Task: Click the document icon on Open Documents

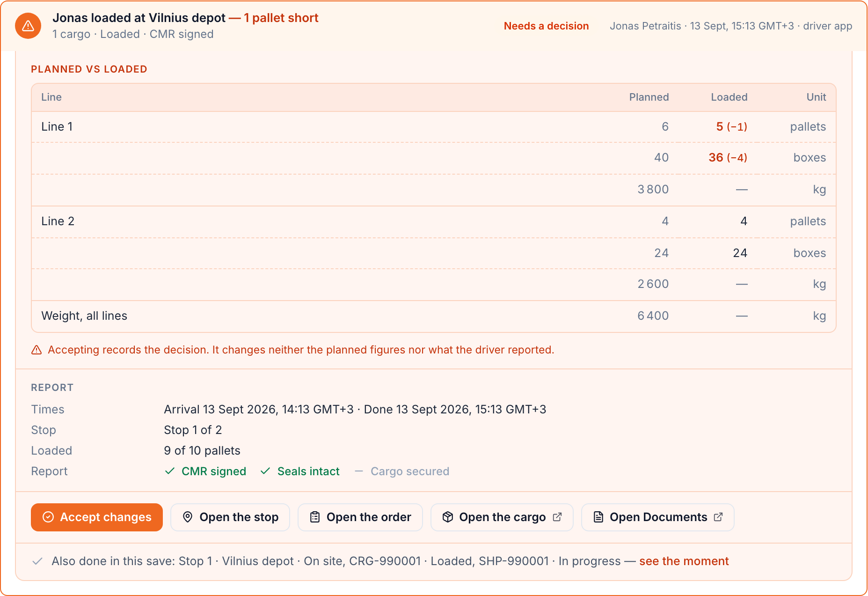Action: tap(598, 517)
